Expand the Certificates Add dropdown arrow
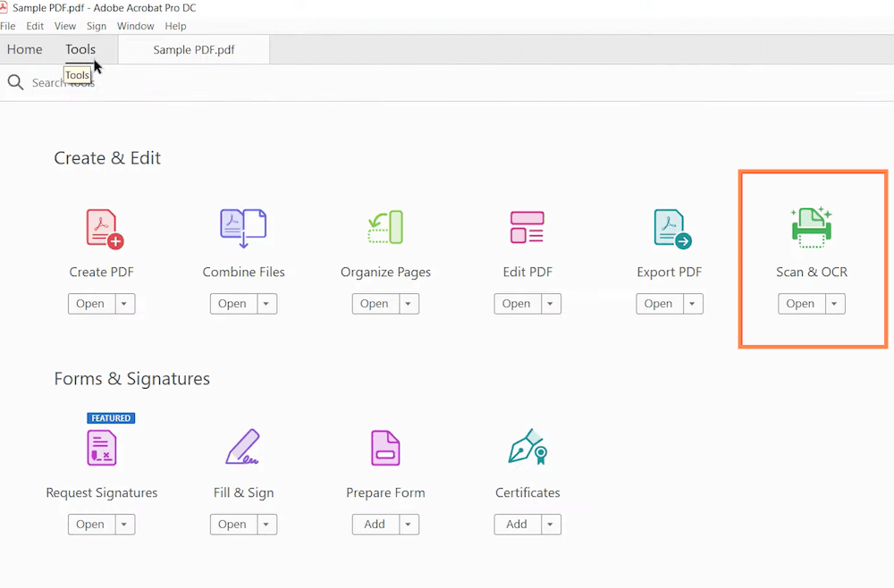894x588 pixels. (550, 525)
